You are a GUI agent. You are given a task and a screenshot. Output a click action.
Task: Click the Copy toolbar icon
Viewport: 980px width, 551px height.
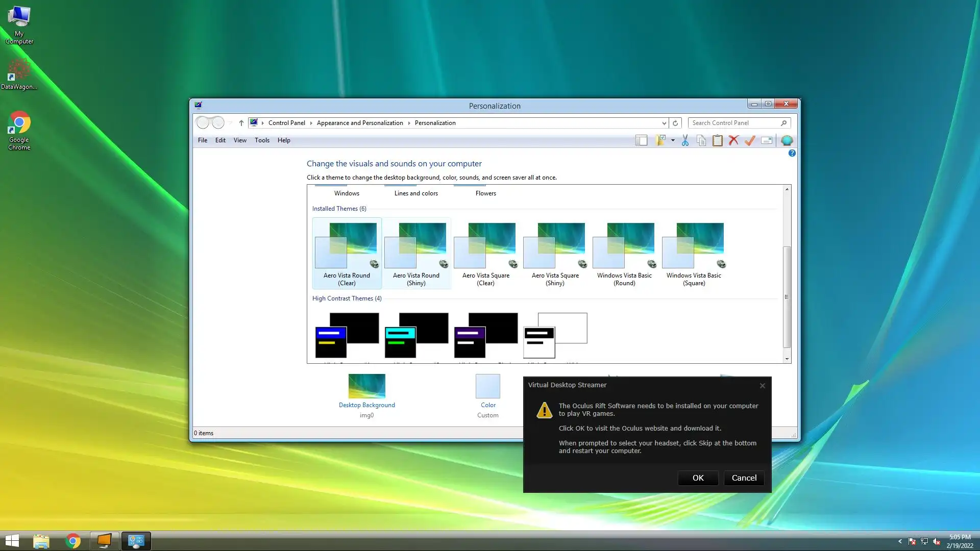click(701, 140)
